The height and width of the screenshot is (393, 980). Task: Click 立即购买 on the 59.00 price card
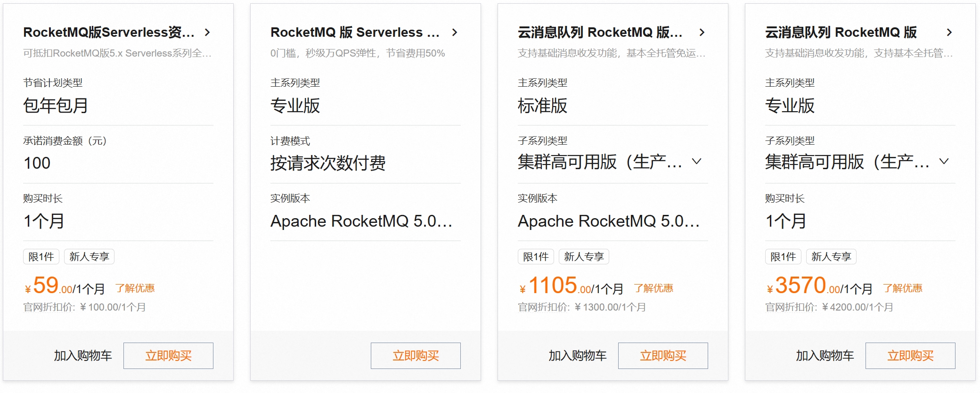[x=168, y=356]
